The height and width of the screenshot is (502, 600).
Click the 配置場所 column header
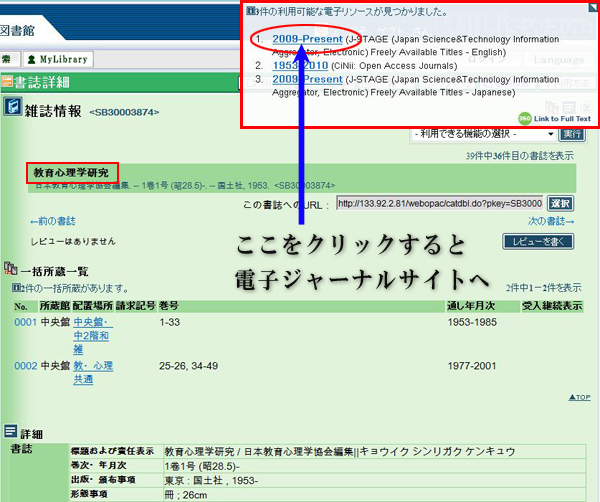point(93,306)
